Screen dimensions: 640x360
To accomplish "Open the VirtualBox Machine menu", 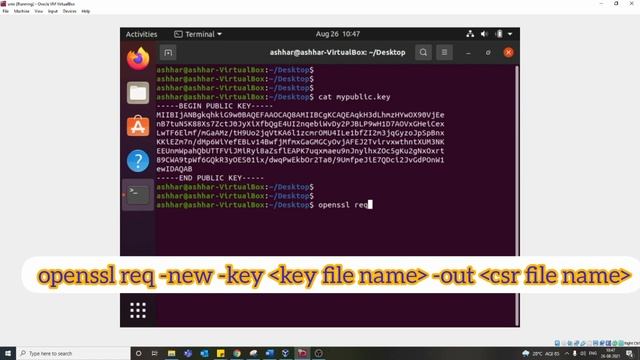I will point(22,11).
